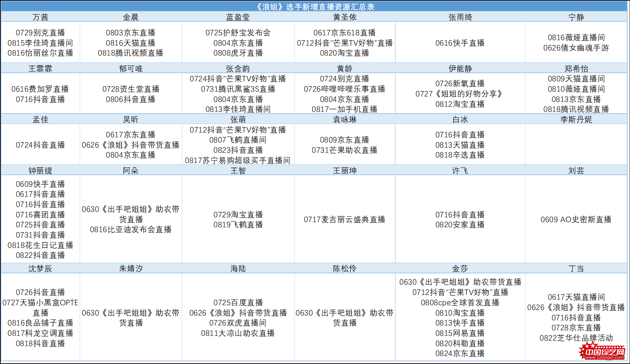Click the 0811大凉山助农直播 entry
630x364 pixels.
click(x=238, y=333)
